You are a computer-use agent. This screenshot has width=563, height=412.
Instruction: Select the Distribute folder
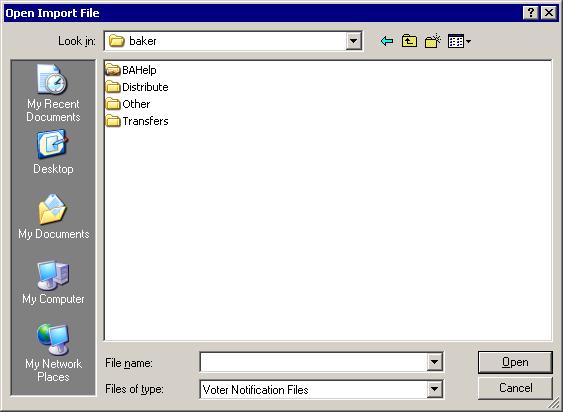(137, 87)
